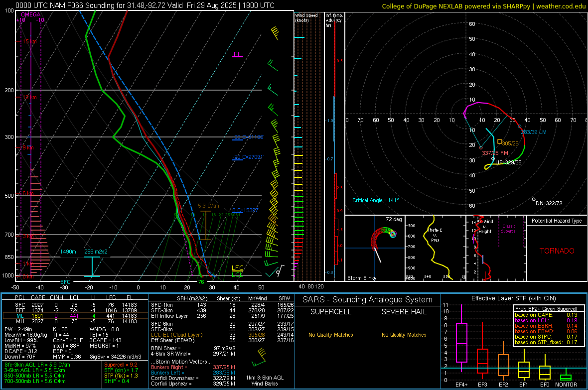Image resolution: width=588 pixels, height=390 pixels.
Task: Click the Corfidi Downshear = 322/72 kt line
Action: click(x=193, y=378)
